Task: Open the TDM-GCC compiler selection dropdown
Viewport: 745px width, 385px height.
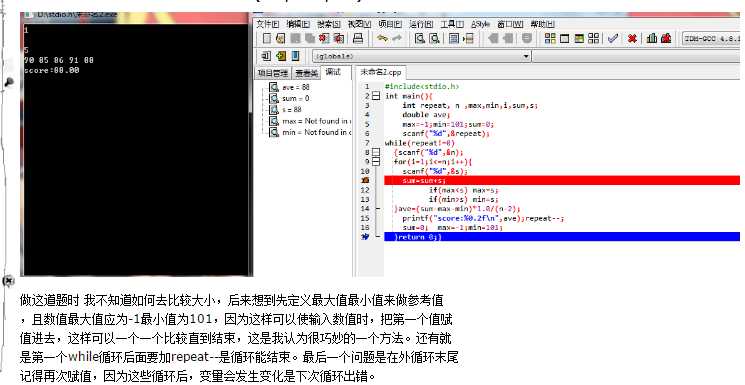Action: 711,38
